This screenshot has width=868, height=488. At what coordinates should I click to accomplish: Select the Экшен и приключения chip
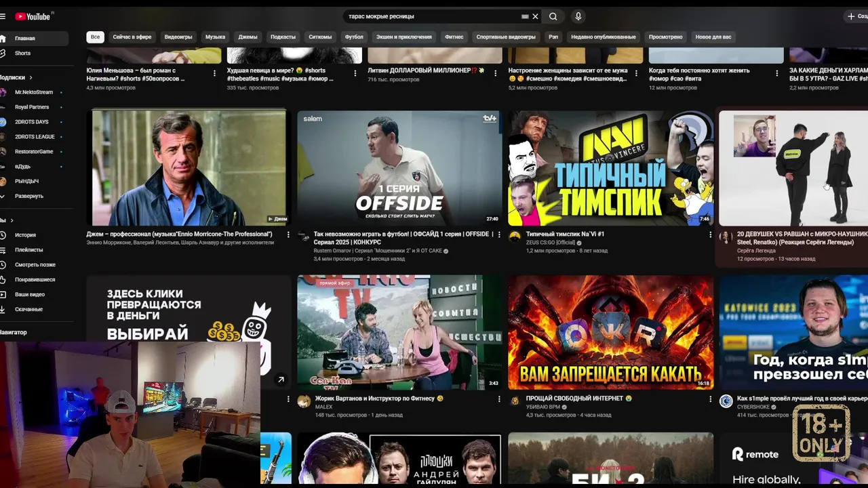404,37
